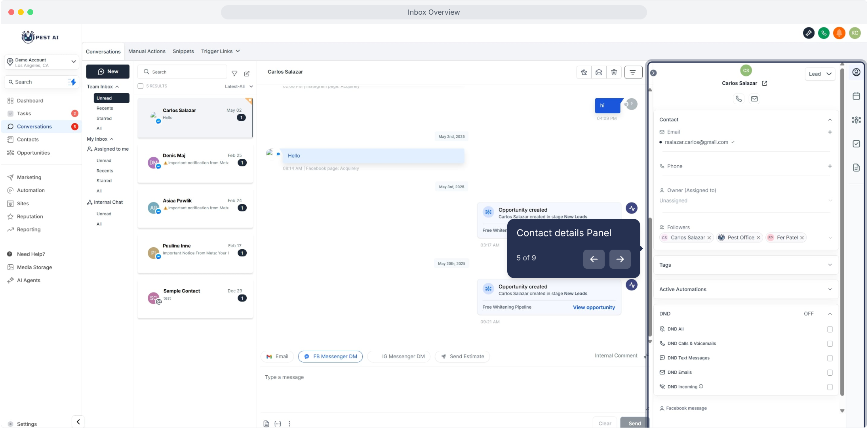
Task: Open more options three-dot icon below composer
Action: coord(289,424)
